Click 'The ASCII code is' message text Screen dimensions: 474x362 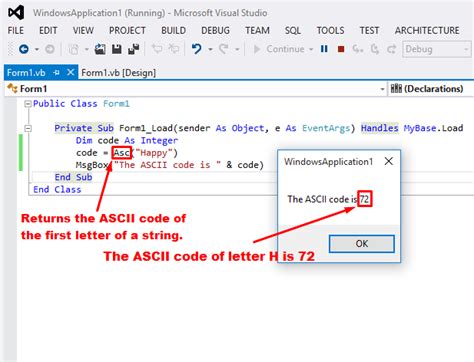(x=322, y=199)
